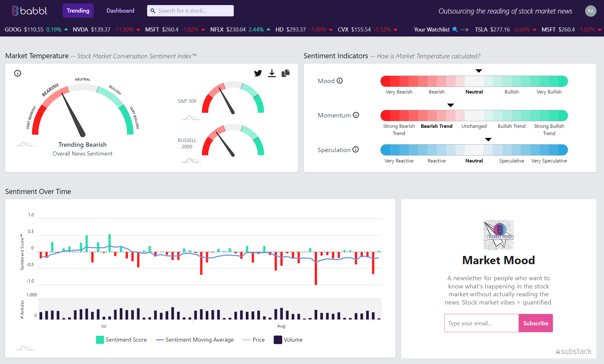Click the largest red bar in August
This screenshot has width=604, height=364.
pyautogui.click(x=316, y=268)
